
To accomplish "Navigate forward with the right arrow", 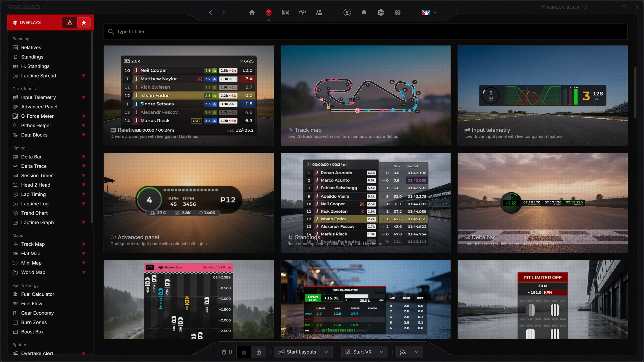I will coord(224,13).
